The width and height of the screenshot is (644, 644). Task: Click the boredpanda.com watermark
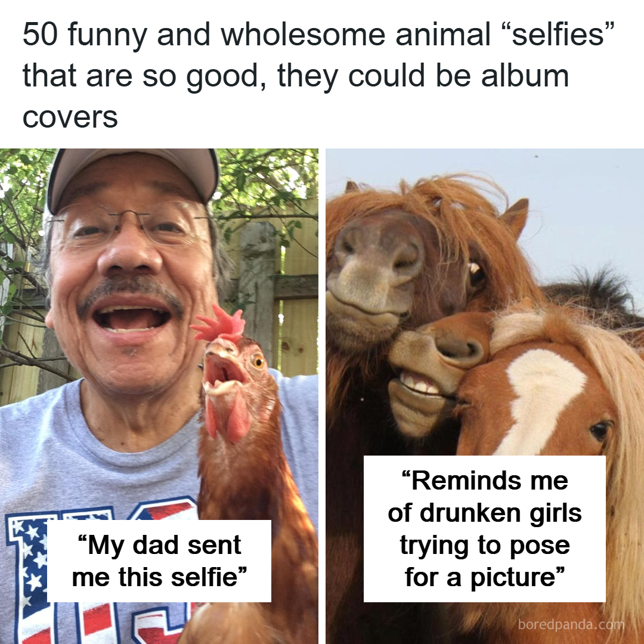point(571,625)
